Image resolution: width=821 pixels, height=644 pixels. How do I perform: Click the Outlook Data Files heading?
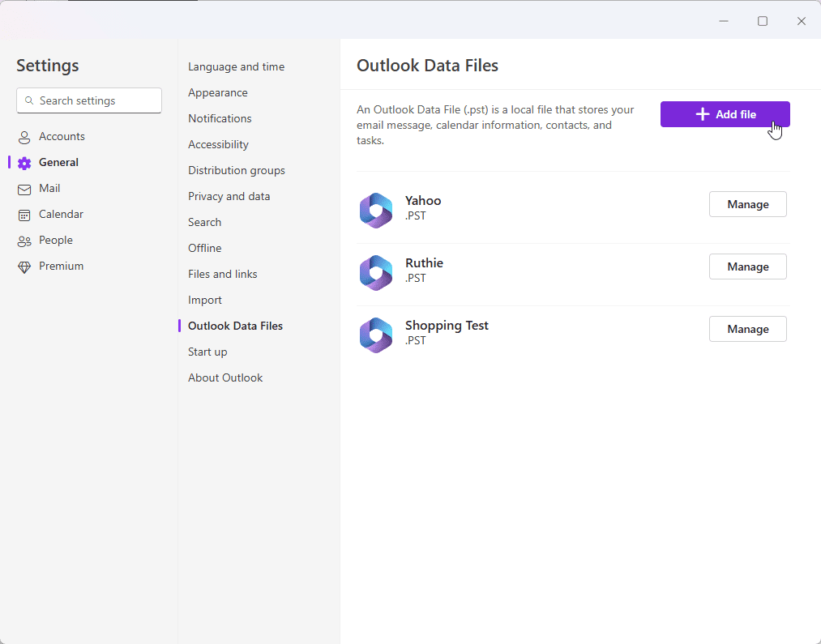point(427,66)
